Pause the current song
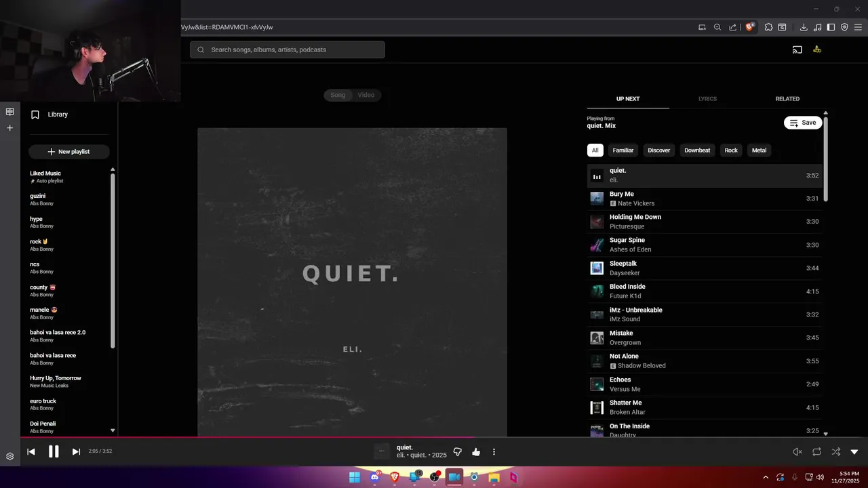 tap(54, 451)
